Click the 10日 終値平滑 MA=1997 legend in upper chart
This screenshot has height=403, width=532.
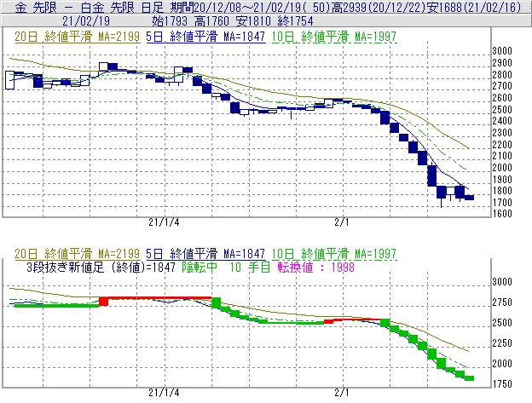coord(334,37)
